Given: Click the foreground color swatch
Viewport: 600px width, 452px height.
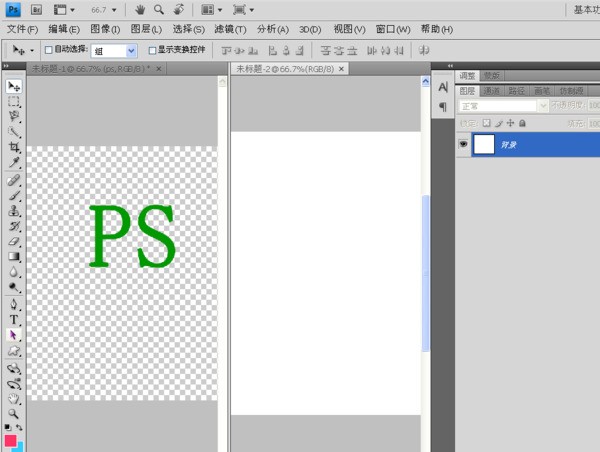Looking at the screenshot, I should pyautogui.click(x=10, y=441).
